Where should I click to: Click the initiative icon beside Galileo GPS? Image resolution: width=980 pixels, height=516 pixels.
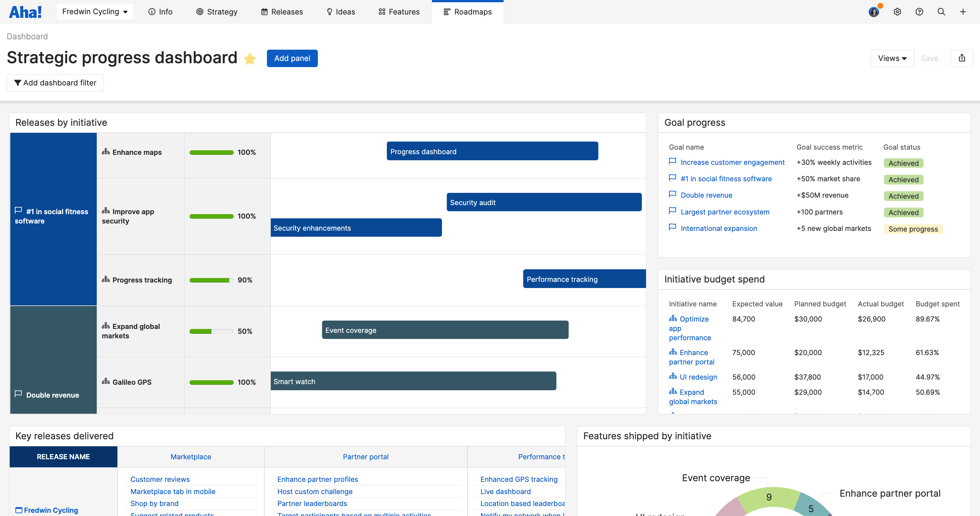(x=105, y=382)
